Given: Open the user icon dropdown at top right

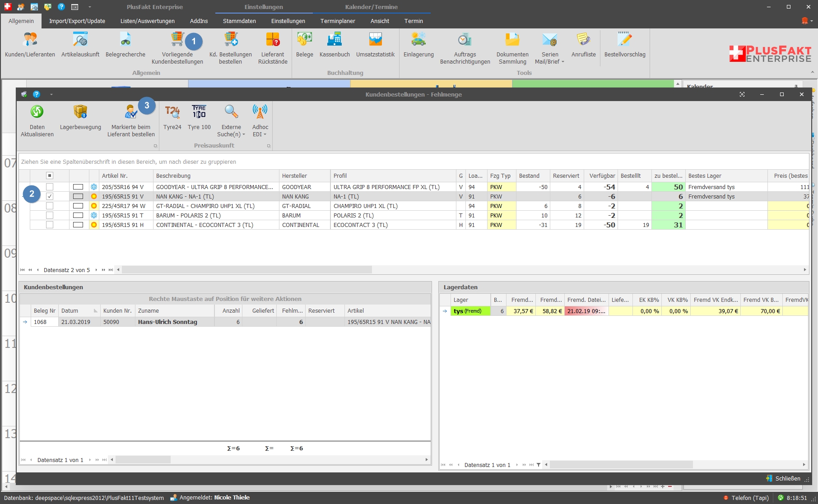Looking at the screenshot, I should coord(807,21).
